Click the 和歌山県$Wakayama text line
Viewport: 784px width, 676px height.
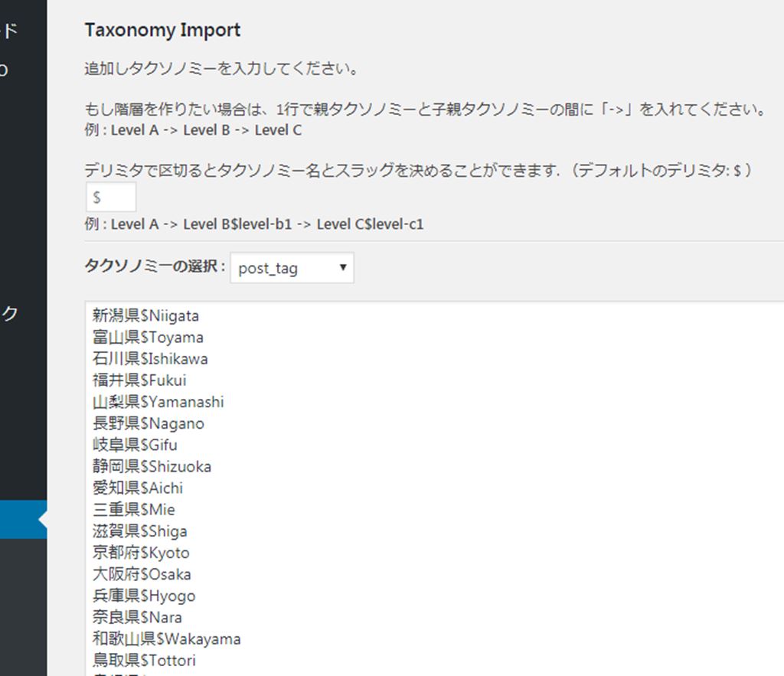166,638
